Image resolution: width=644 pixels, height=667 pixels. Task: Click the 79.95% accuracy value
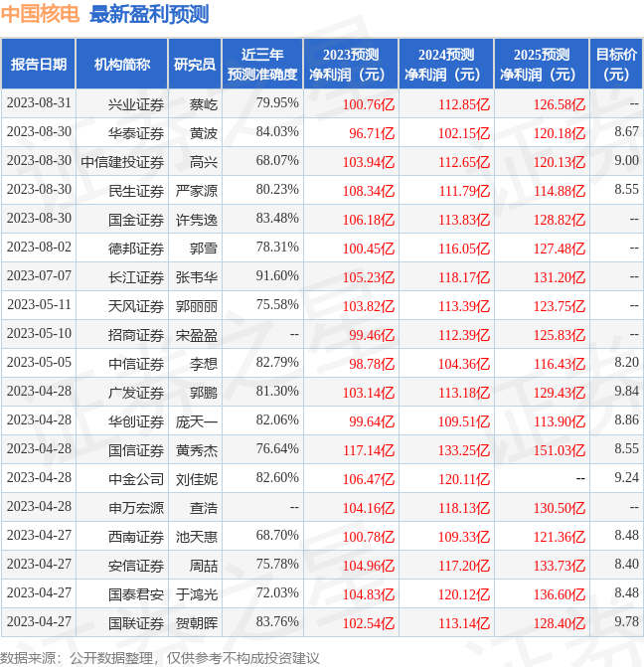pos(277,103)
